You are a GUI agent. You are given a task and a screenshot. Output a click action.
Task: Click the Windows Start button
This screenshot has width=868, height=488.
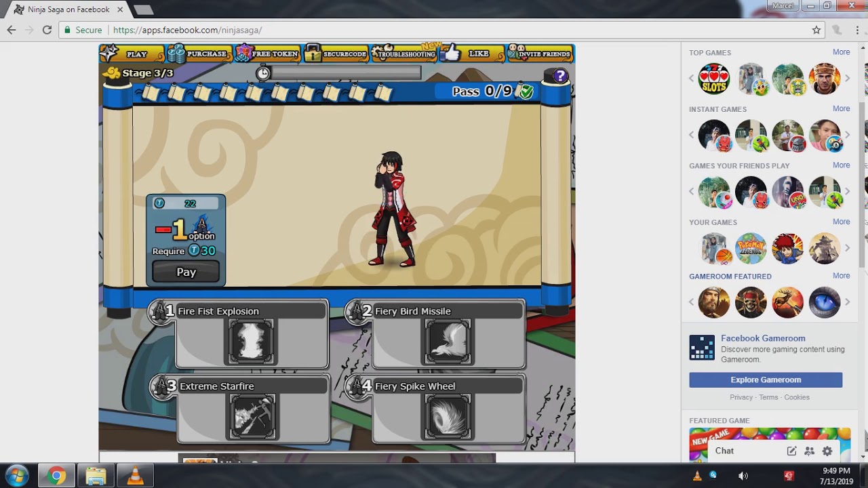(17, 476)
